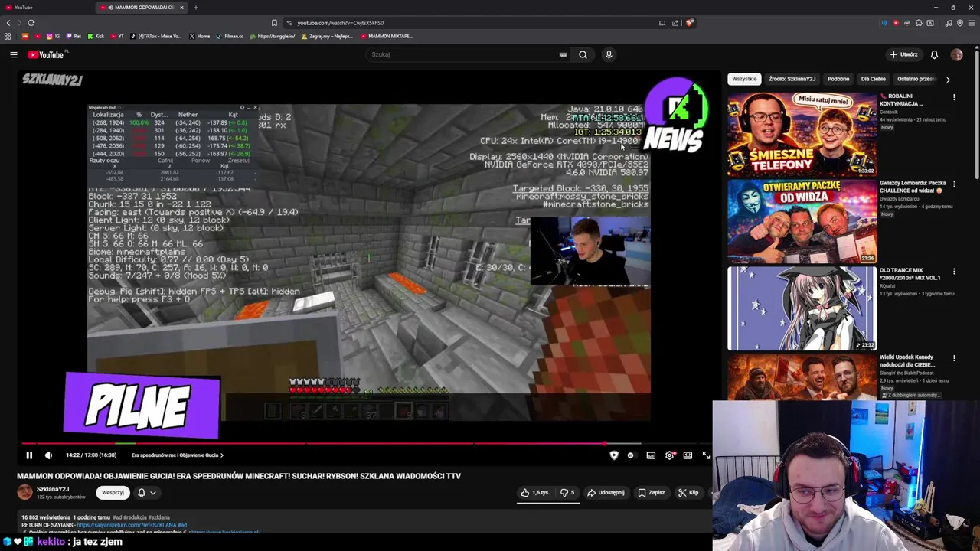Open apps grid in bookmarks bar
Image resolution: width=980 pixels, height=551 pixels.
click(8, 36)
